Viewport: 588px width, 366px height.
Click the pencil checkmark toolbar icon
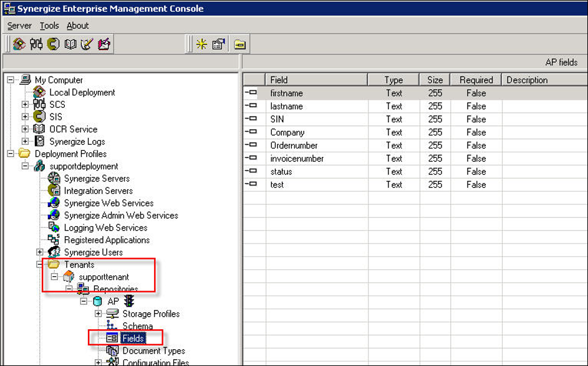coord(87,44)
